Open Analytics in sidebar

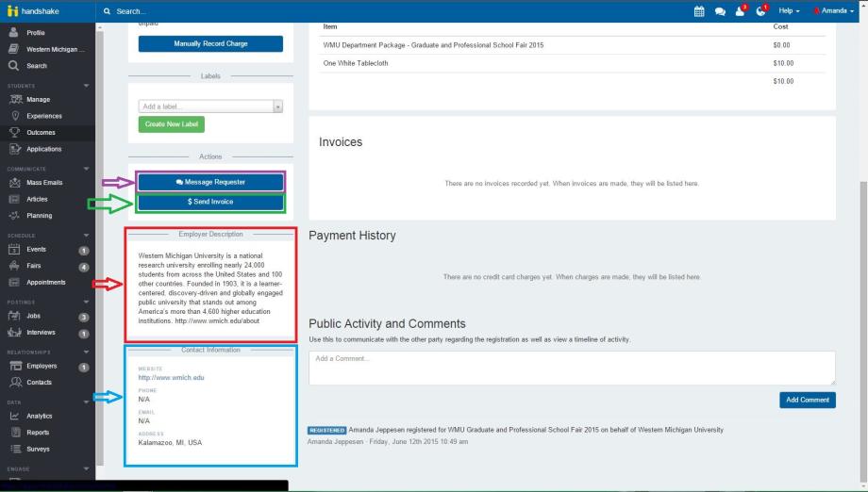[31, 416]
